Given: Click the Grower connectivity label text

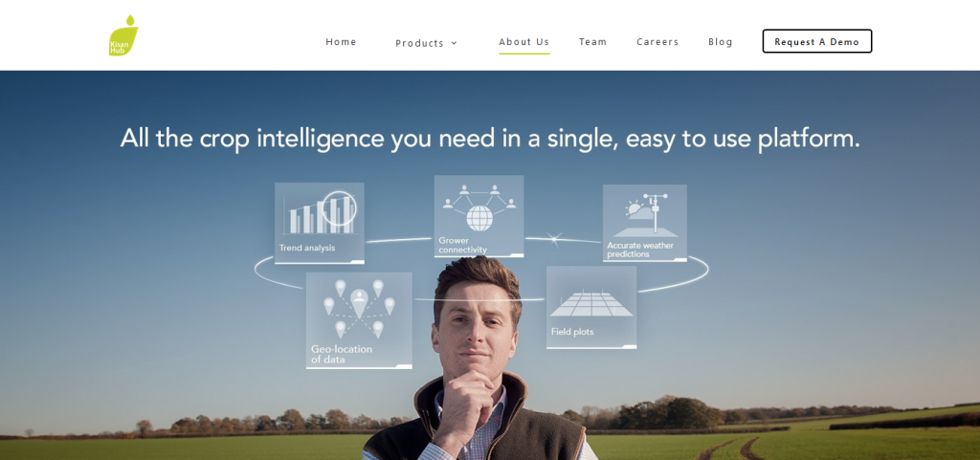Looking at the screenshot, I should [x=462, y=245].
